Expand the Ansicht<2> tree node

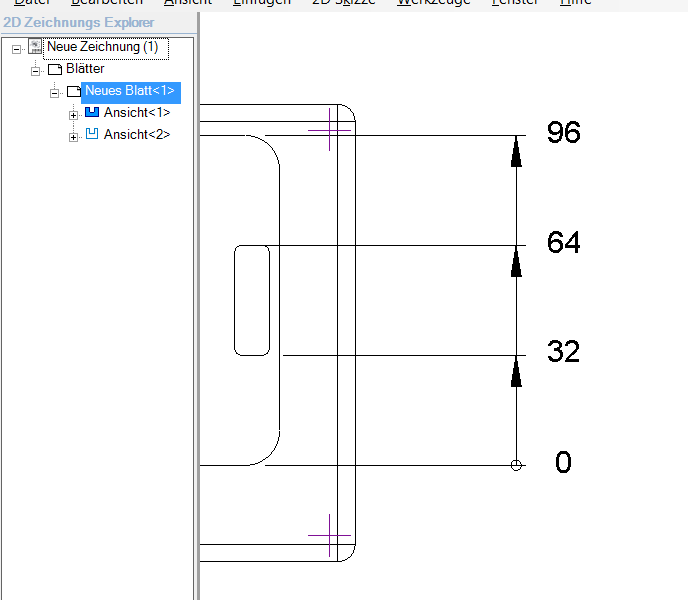(x=73, y=137)
